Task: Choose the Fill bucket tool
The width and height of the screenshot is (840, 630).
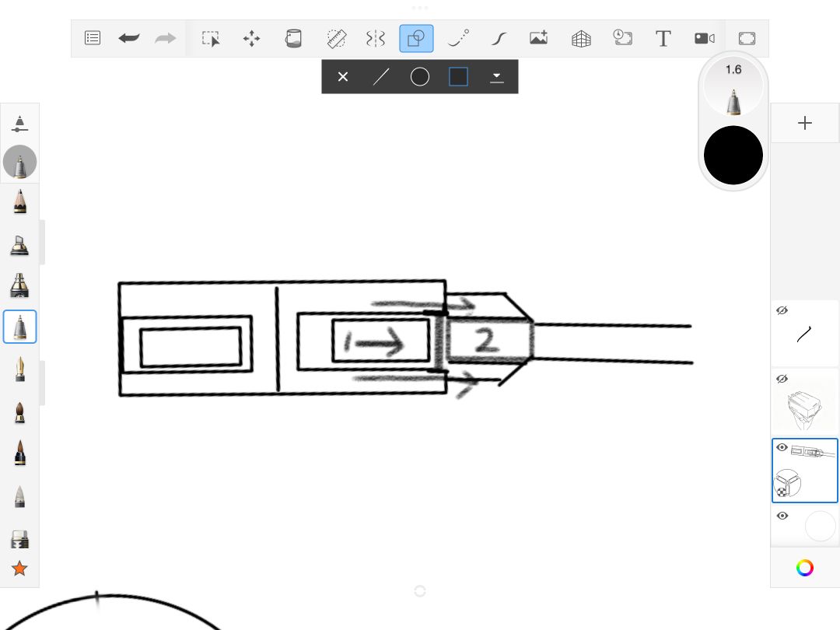Action: pos(293,39)
